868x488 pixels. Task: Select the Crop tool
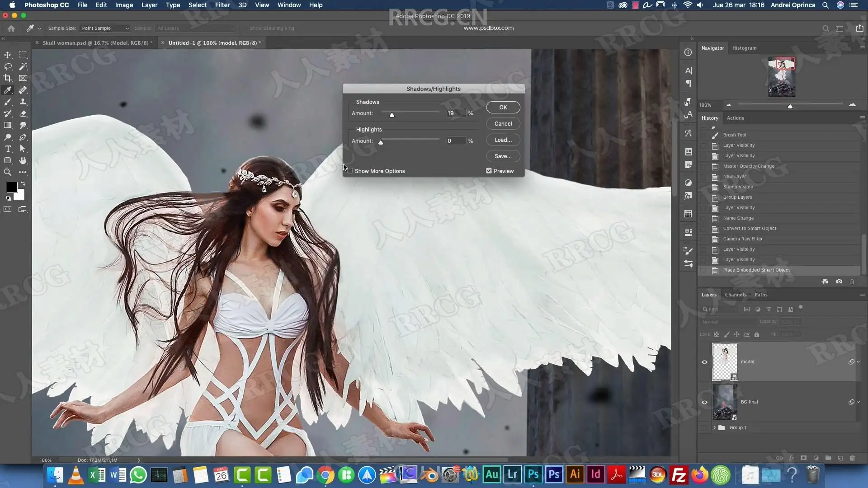(x=8, y=78)
